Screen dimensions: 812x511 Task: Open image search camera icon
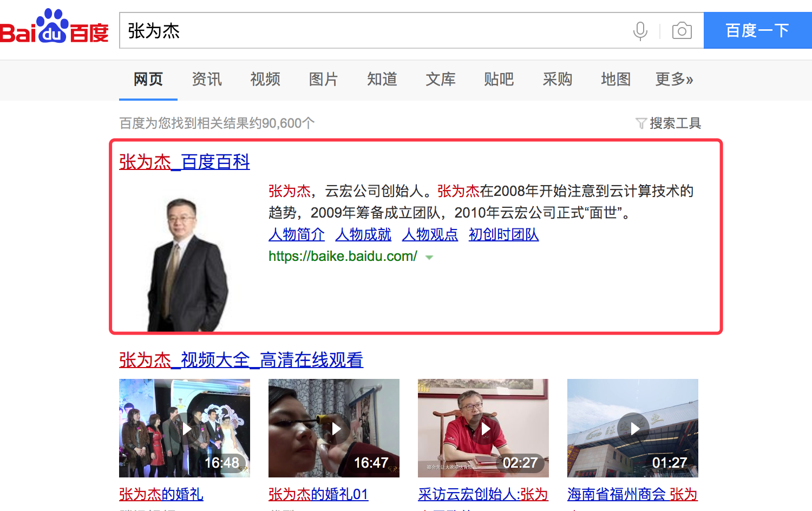pyautogui.click(x=682, y=31)
